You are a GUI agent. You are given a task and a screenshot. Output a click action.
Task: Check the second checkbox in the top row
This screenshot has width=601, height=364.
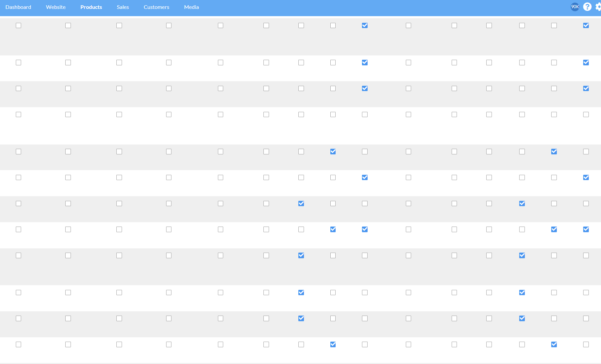coord(68,25)
